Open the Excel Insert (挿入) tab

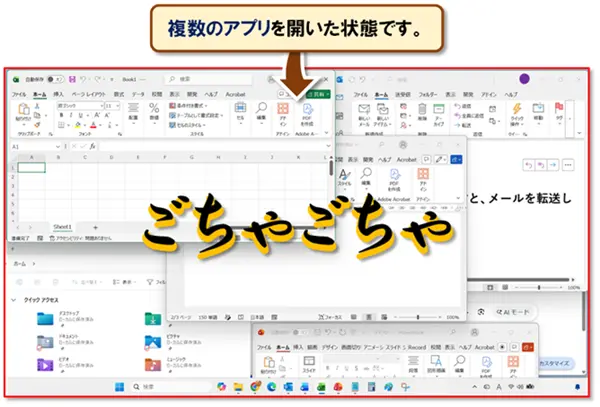(x=58, y=94)
